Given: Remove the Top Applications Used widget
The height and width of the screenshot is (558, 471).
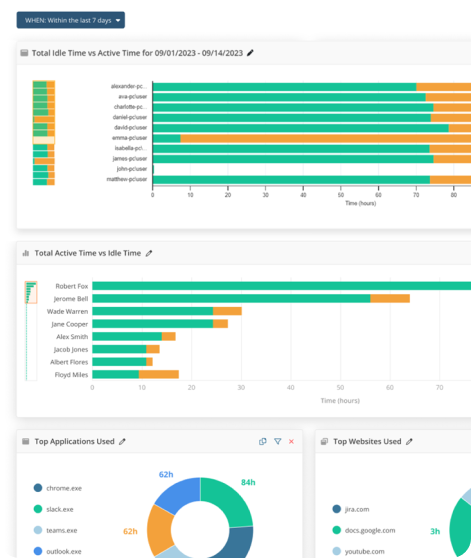Looking at the screenshot, I should pos(291,442).
